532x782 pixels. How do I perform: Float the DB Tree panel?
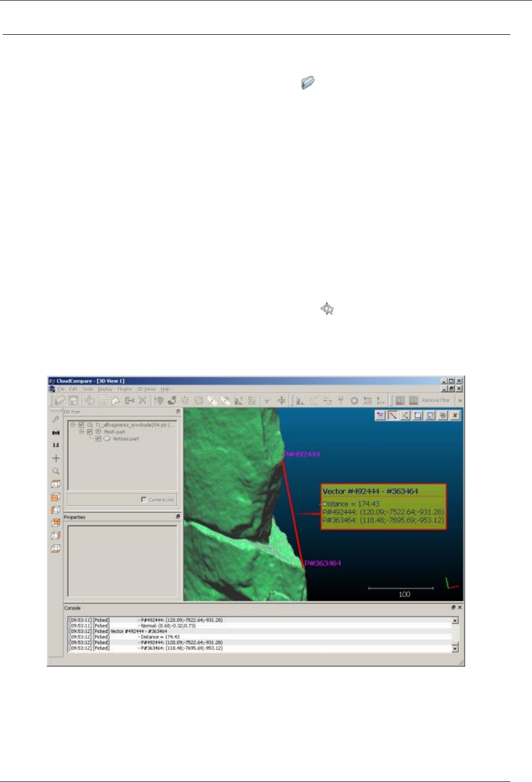click(178, 412)
